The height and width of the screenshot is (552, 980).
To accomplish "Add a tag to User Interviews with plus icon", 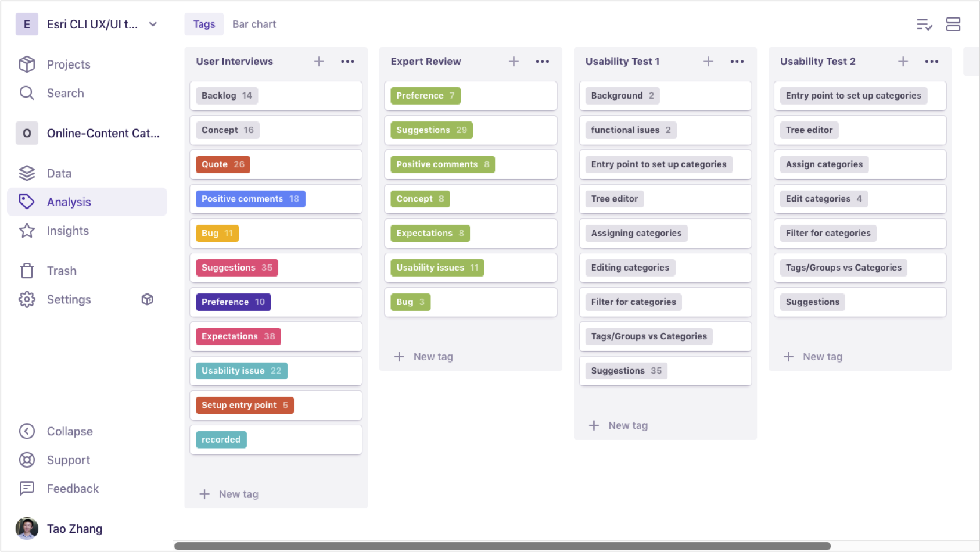I will coord(319,61).
